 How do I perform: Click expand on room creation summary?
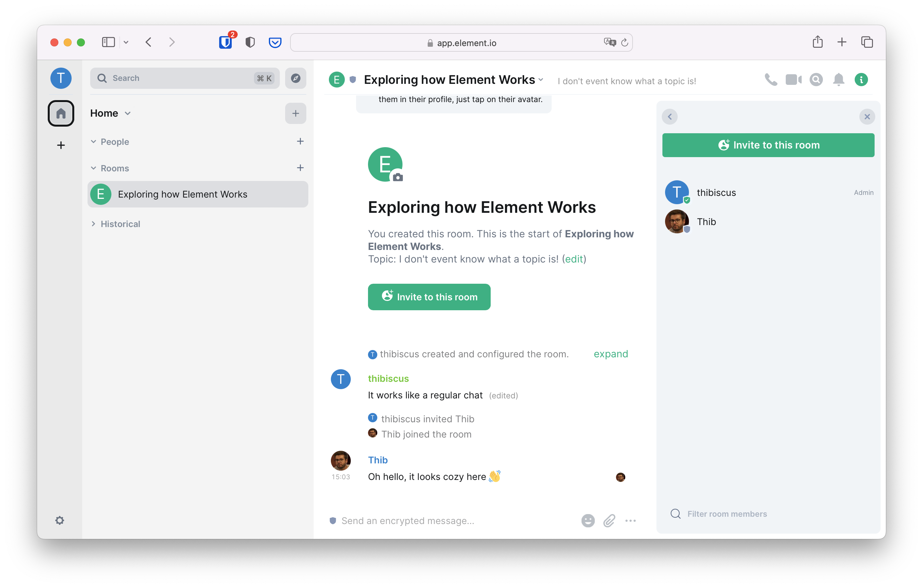pyautogui.click(x=611, y=354)
